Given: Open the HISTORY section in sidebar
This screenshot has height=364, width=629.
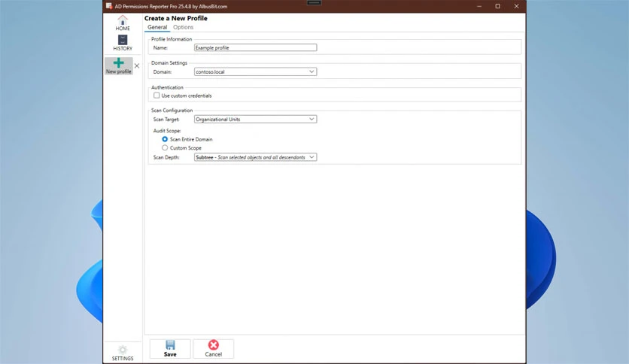Looking at the screenshot, I should coord(123,43).
